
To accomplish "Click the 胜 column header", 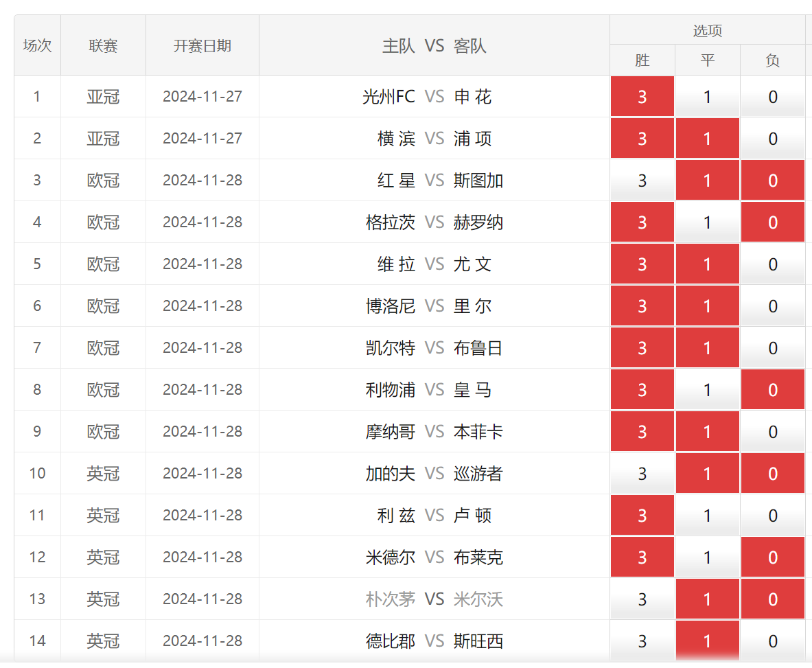I will pos(642,60).
